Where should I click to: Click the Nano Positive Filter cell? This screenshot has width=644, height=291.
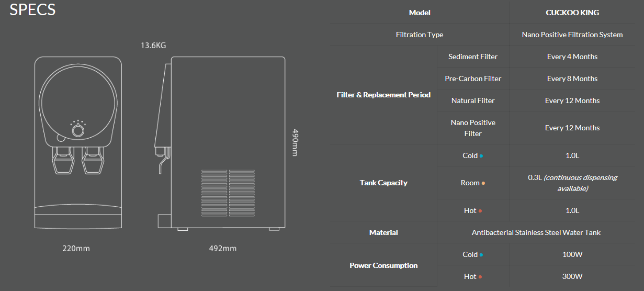point(473,128)
